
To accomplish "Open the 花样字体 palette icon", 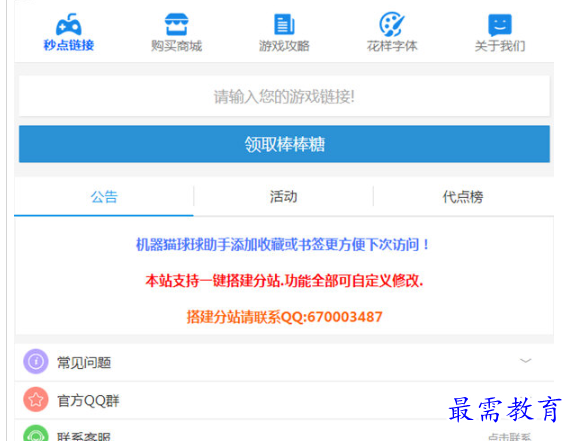I will coord(392,24).
